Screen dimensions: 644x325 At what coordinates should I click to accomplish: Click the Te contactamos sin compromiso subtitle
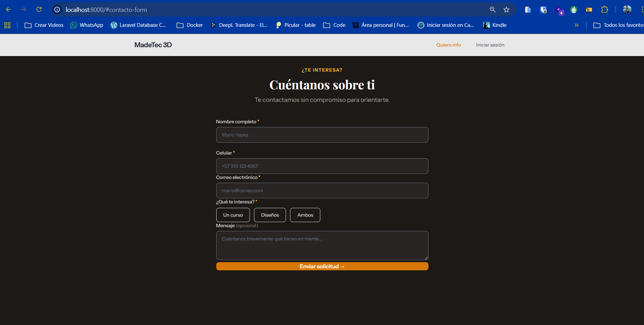point(322,100)
